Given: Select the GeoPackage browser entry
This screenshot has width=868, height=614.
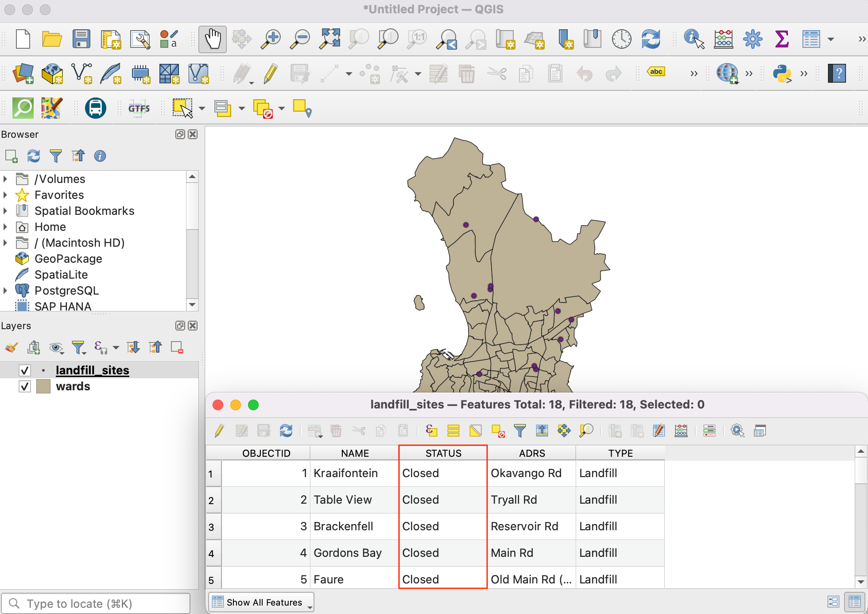Looking at the screenshot, I should [x=68, y=259].
